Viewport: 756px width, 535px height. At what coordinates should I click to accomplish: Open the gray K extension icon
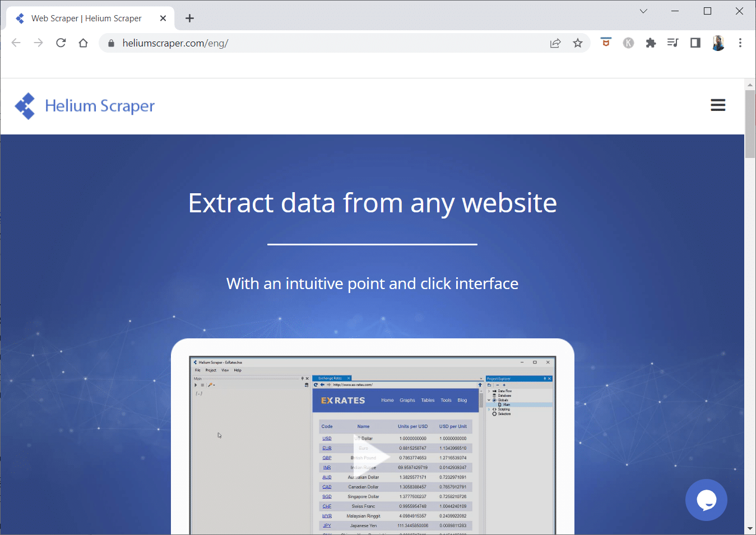(628, 43)
